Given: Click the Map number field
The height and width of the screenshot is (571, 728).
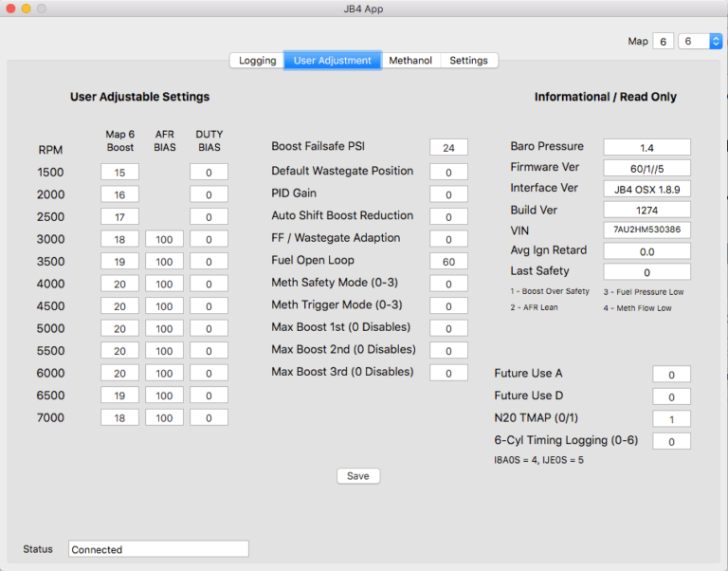Looking at the screenshot, I should (664, 42).
